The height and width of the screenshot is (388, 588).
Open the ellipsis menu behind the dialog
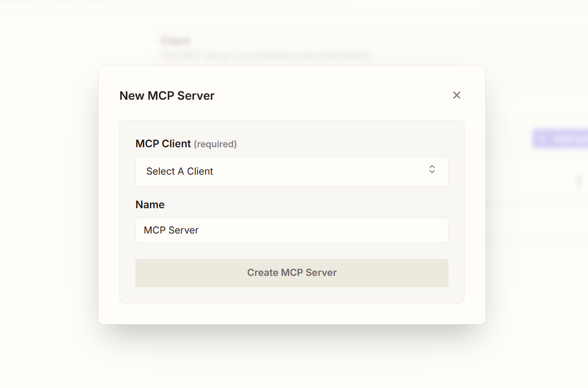click(579, 182)
